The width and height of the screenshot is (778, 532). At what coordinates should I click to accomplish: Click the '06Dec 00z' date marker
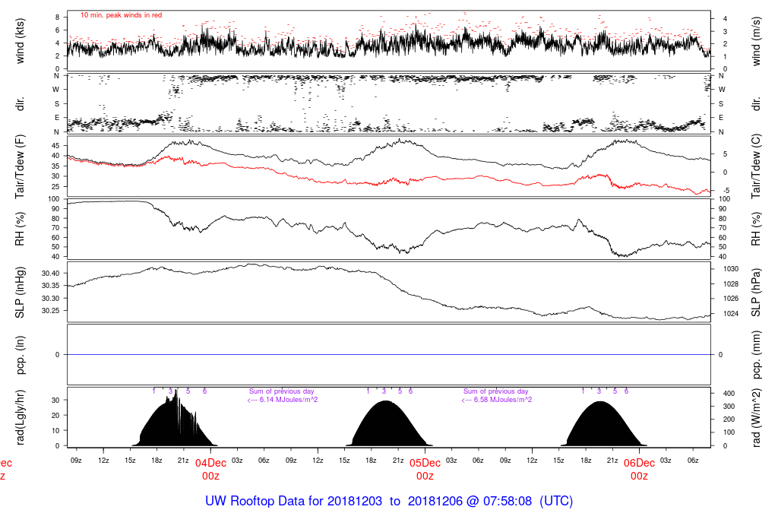point(639,470)
